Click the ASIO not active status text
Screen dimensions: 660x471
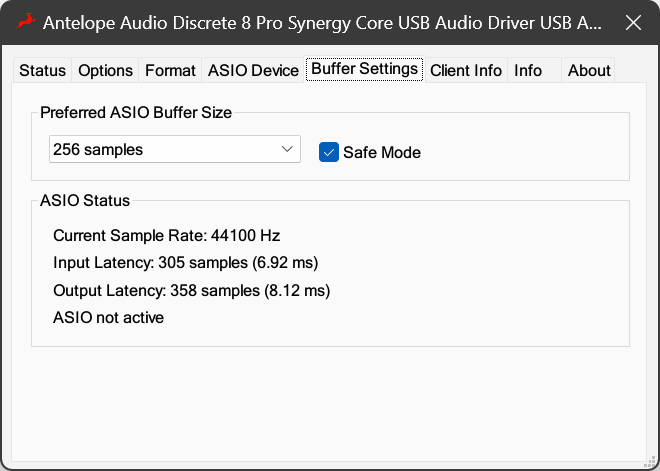[108, 317]
